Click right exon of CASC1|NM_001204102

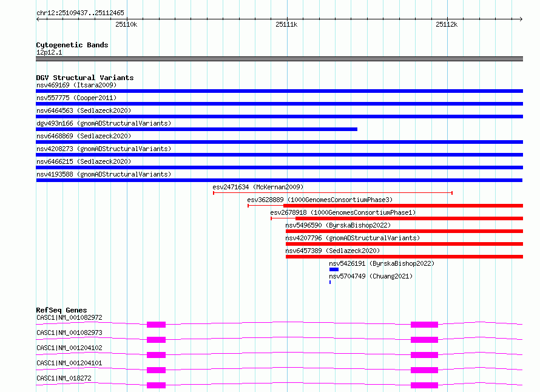(x=424, y=355)
